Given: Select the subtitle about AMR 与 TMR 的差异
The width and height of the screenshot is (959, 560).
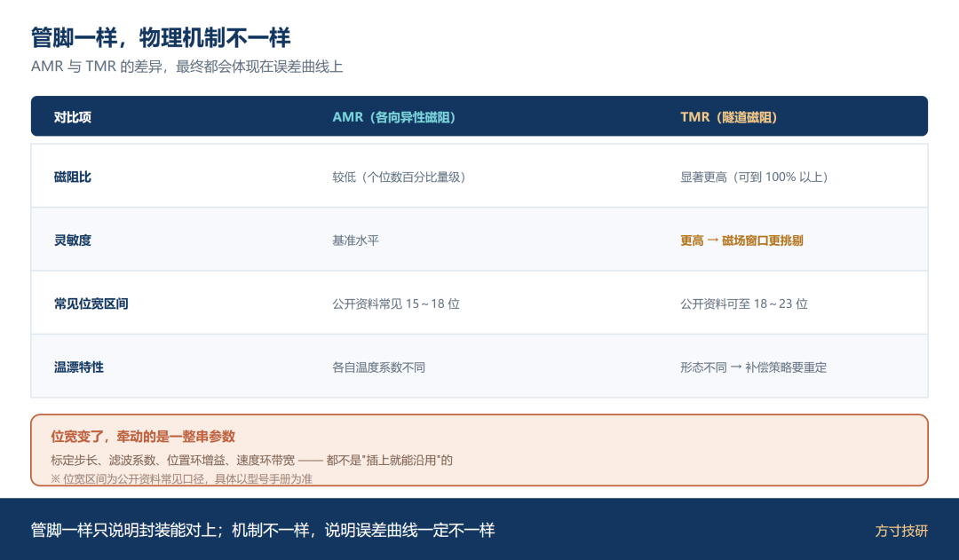Looking at the screenshot, I should (x=186, y=67).
